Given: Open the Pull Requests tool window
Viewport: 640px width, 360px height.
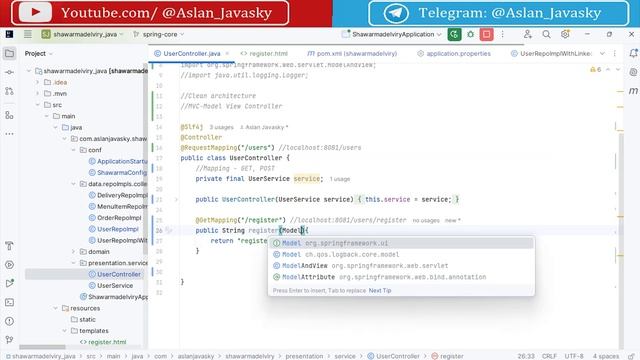Looking at the screenshot, I should (x=9, y=91).
